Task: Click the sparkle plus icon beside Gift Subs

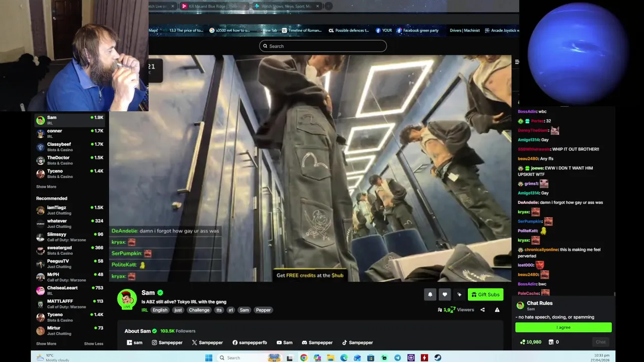Action: pos(459,295)
